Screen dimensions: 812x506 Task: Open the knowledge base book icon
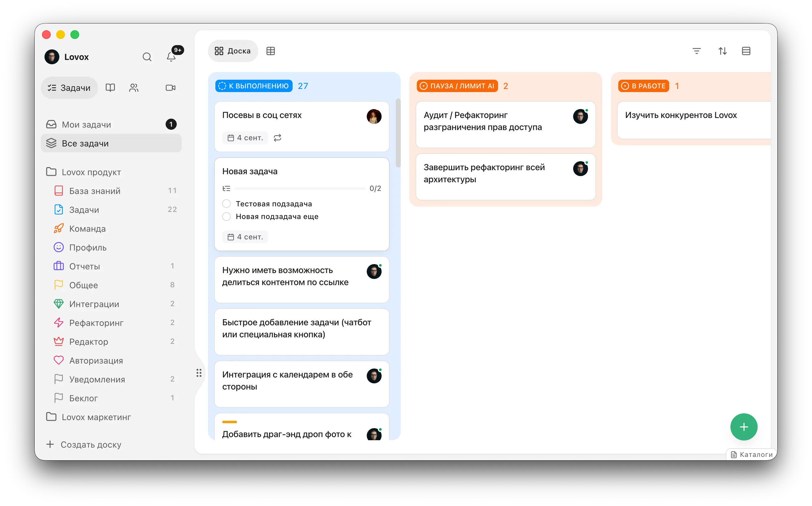click(110, 88)
